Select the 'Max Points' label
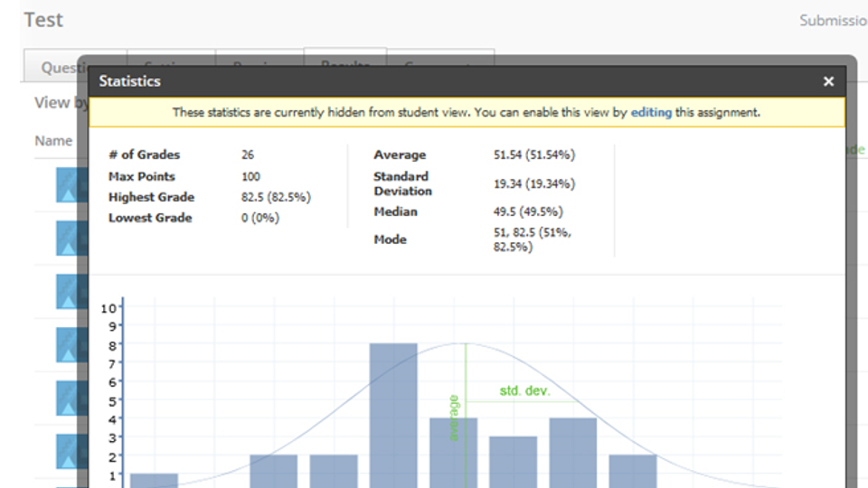The height and width of the screenshot is (488, 868). point(142,176)
